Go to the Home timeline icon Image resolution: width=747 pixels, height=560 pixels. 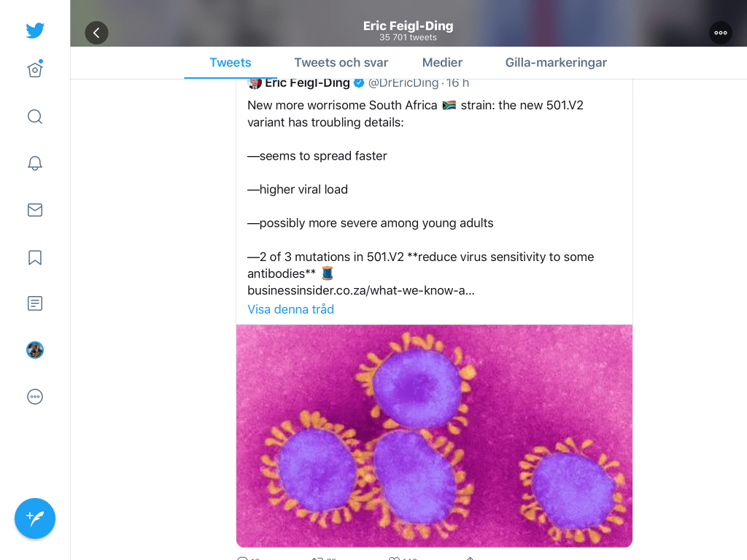point(35,70)
